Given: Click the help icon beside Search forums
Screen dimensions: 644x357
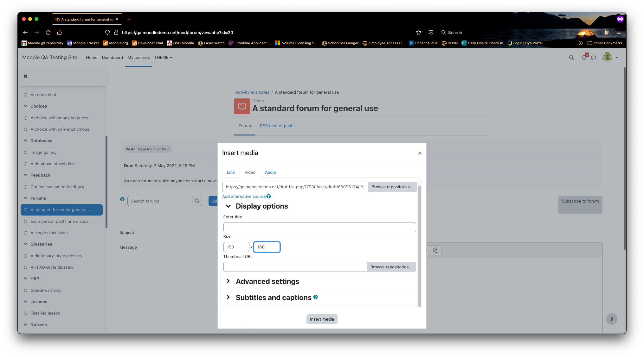Looking at the screenshot, I should tap(122, 199).
